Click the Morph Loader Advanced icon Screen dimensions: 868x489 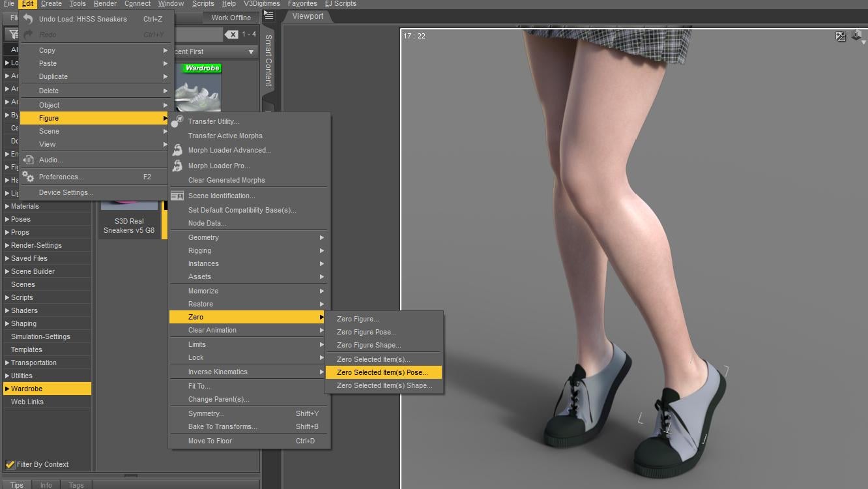177,150
